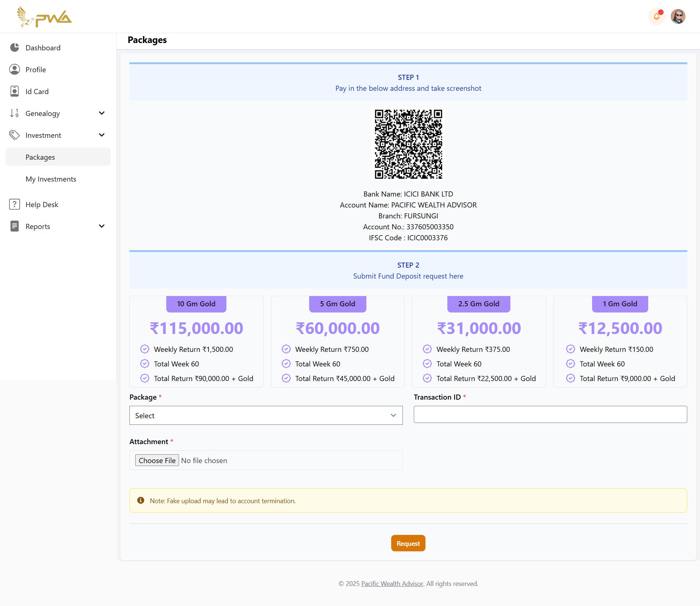This screenshot has width=700, height=606.
Task: Open My Investments in sidebar
Action: [x=51, y=179]
